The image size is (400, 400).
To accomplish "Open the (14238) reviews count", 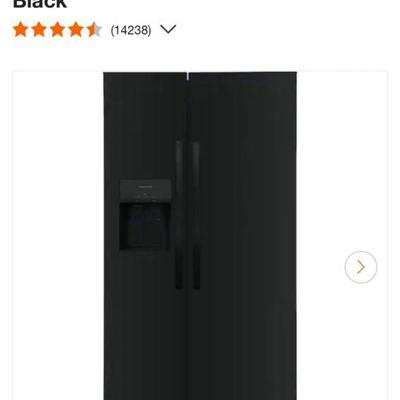I will [x=131, y=30].
